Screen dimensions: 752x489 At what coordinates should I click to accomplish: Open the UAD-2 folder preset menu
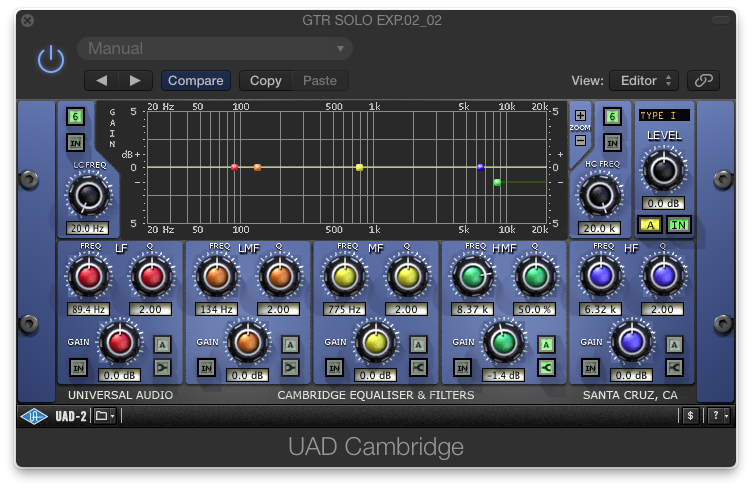pyautogui.click(x=104, y=416)
